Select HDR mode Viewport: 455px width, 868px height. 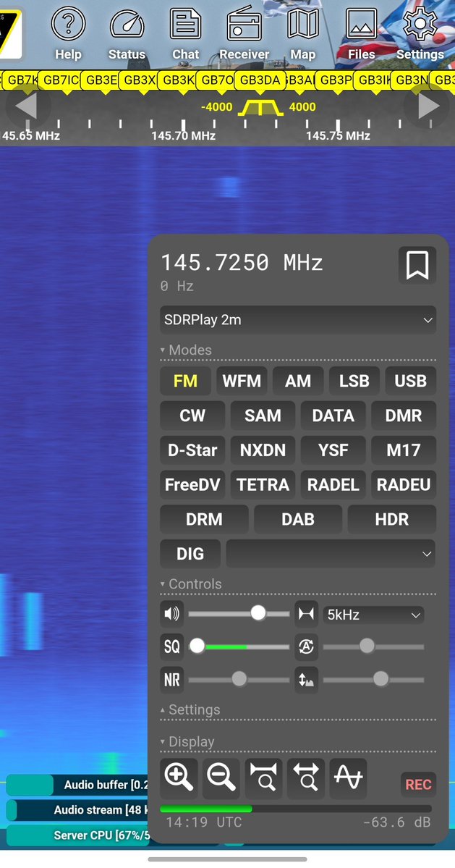(x=392, y=519)
